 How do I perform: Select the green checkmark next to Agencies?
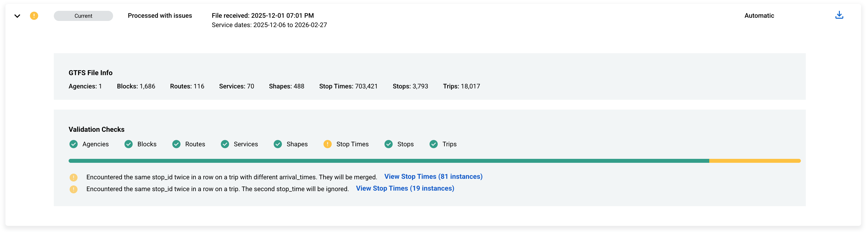click(74, 144)
